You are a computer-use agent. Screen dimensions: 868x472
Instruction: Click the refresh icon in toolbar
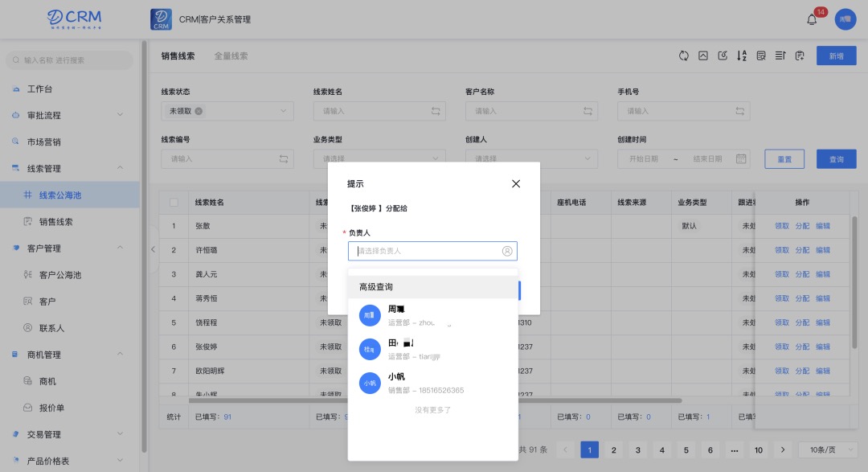click(684, 55)
